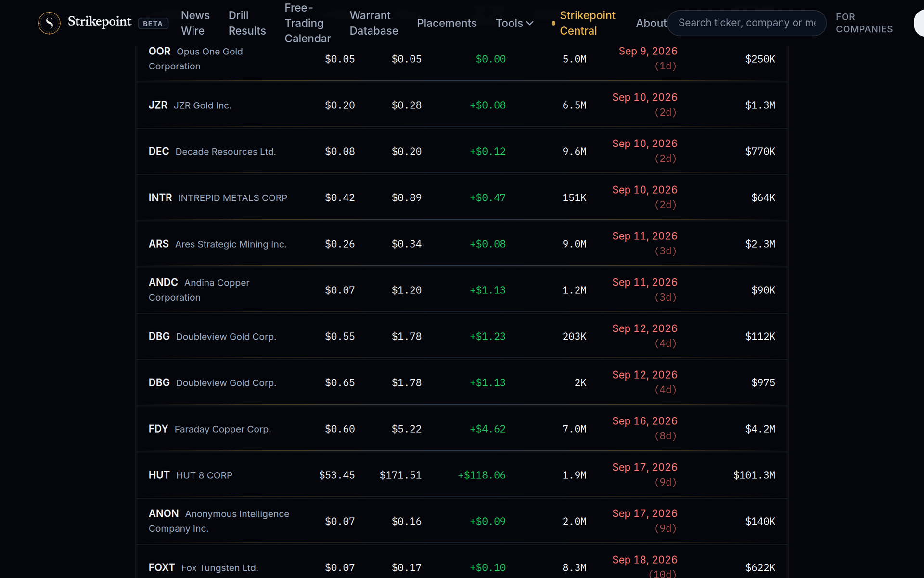Focus the ticker search field

point(746,23)
